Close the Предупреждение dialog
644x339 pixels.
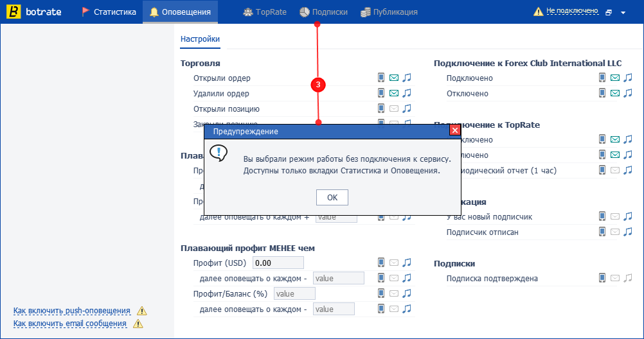pyautogui.click(x=454, y=130)
